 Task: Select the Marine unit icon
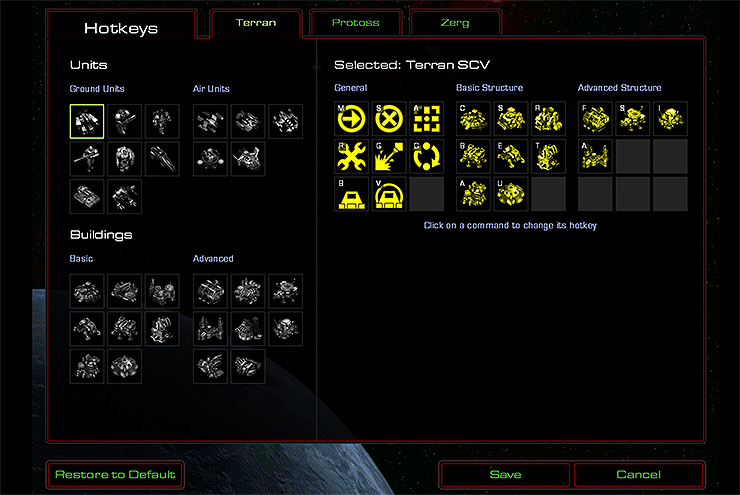[125, 121]
